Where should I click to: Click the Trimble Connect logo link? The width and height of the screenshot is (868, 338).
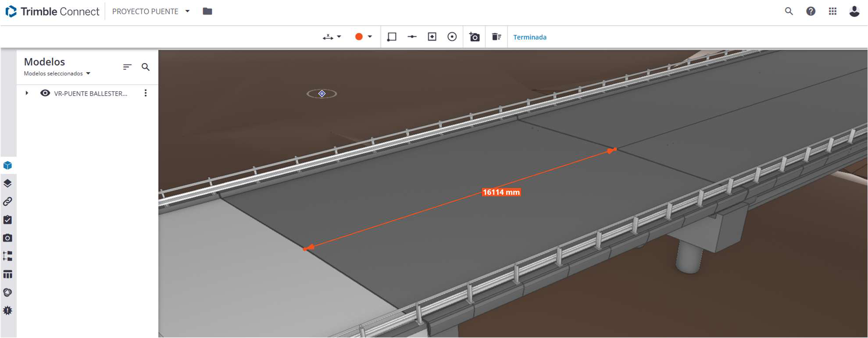tap(52, 11)
